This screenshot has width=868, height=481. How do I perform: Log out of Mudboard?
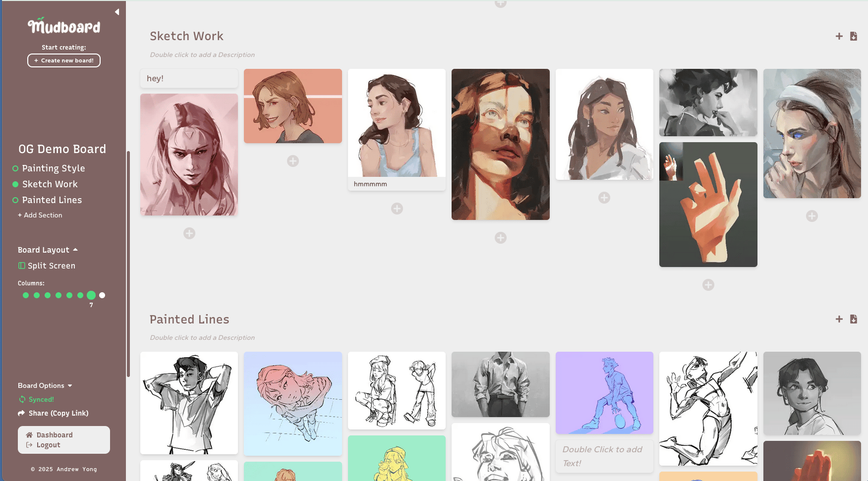[43, 445]
